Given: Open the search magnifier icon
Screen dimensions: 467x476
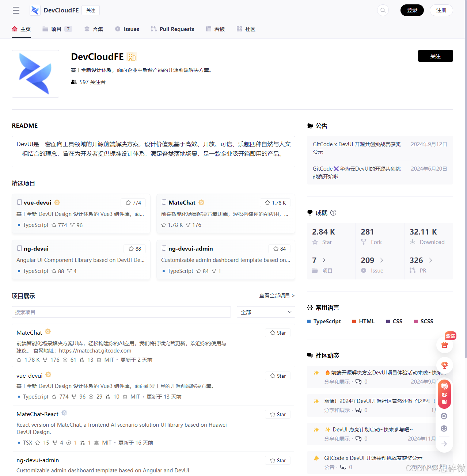Looking at the screenshot, I should tap(383, 10).
